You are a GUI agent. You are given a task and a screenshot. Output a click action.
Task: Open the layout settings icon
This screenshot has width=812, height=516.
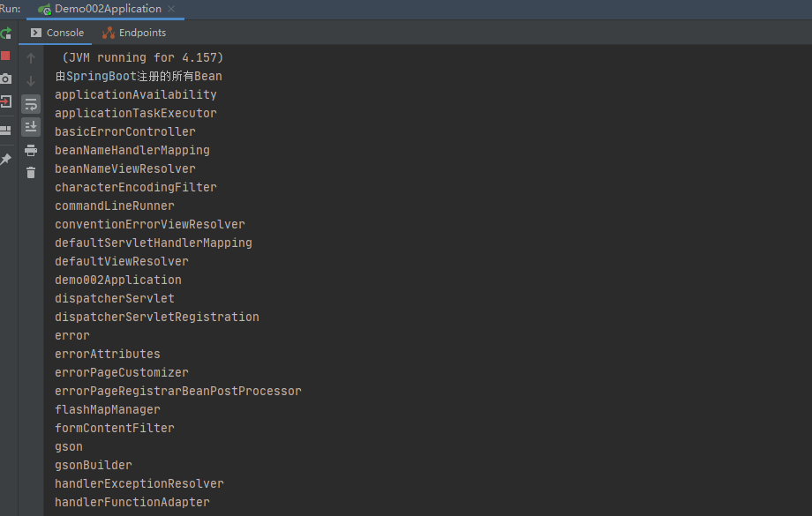[6, 129]
